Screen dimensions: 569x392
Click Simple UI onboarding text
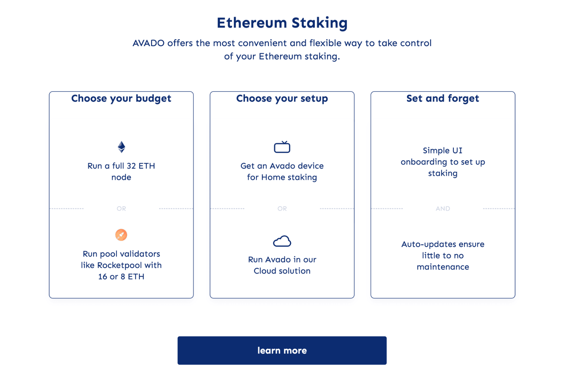[443, 162]
